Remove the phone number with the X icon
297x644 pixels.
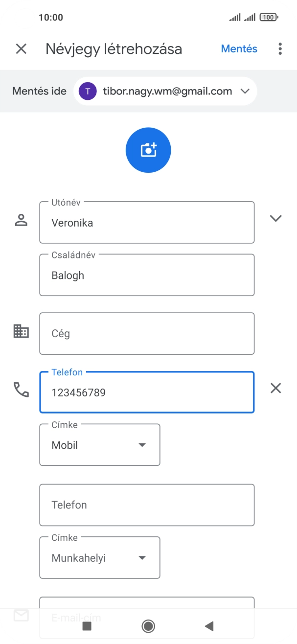coord(275,388)
